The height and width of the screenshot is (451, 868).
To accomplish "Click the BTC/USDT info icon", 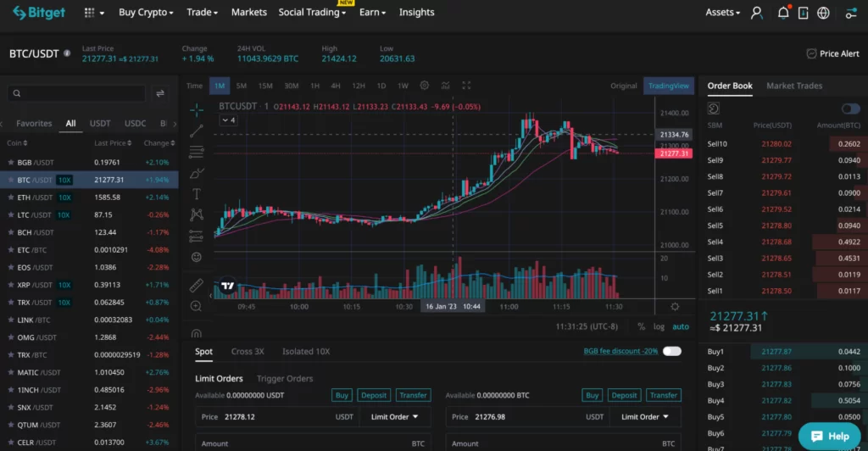I will point(67,53).
